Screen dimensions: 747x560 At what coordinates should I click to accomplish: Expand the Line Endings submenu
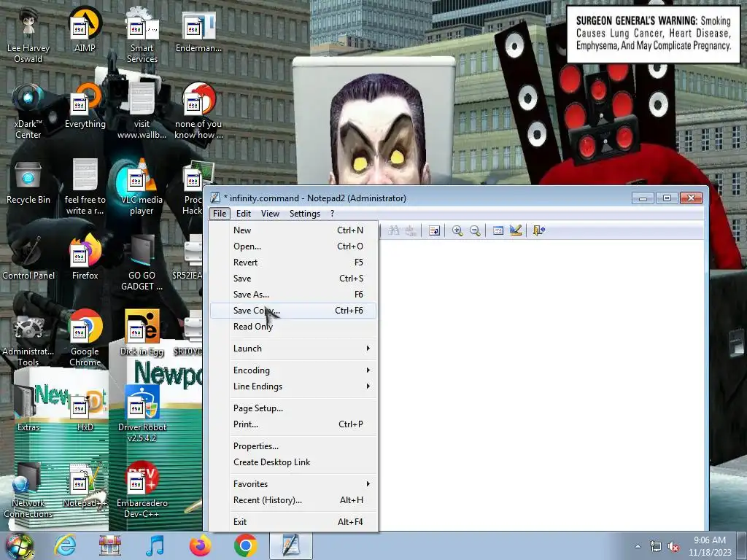point(293,386)
